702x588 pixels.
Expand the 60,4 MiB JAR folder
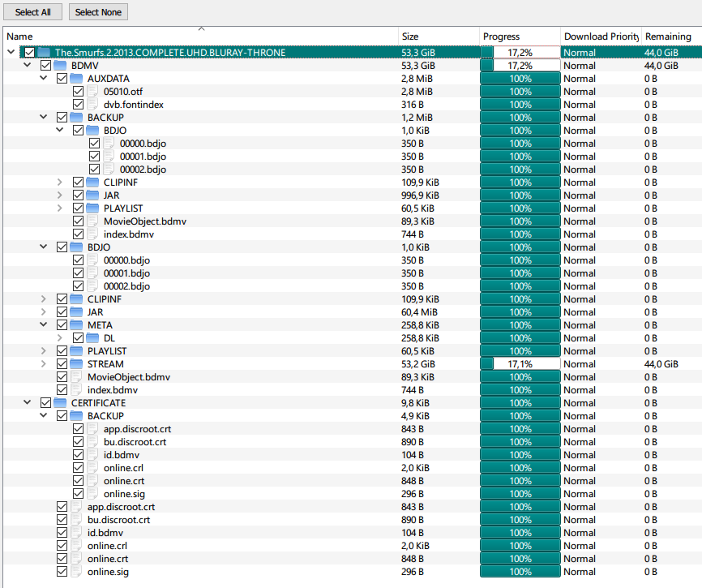tap(44, 312)
